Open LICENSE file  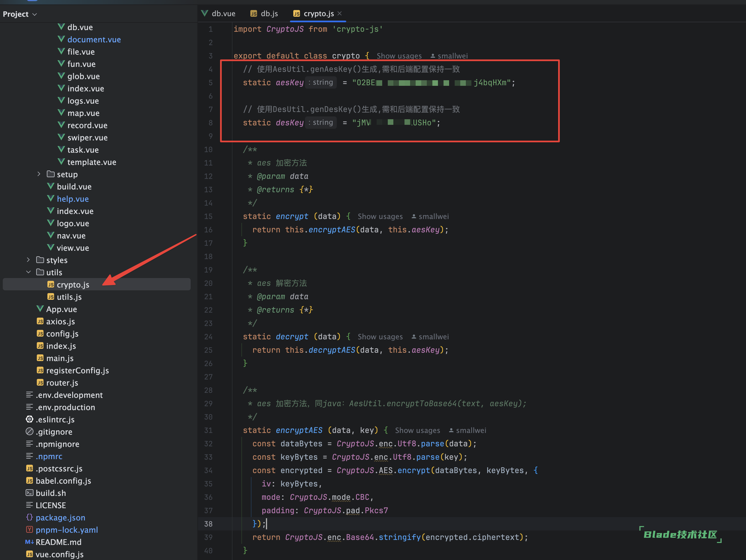pos(51,505)
